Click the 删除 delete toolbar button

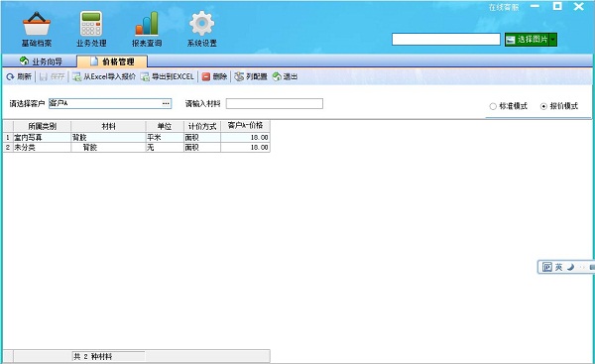(214, 76)
